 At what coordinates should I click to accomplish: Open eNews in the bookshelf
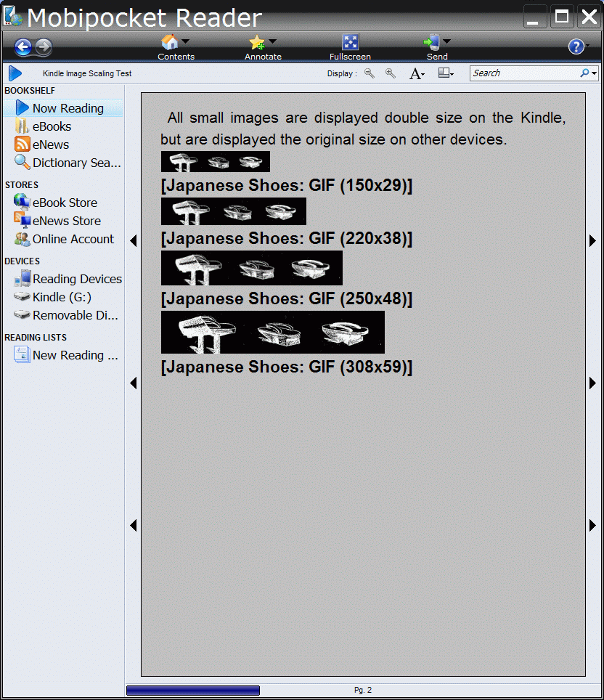(x=50, y=145)
